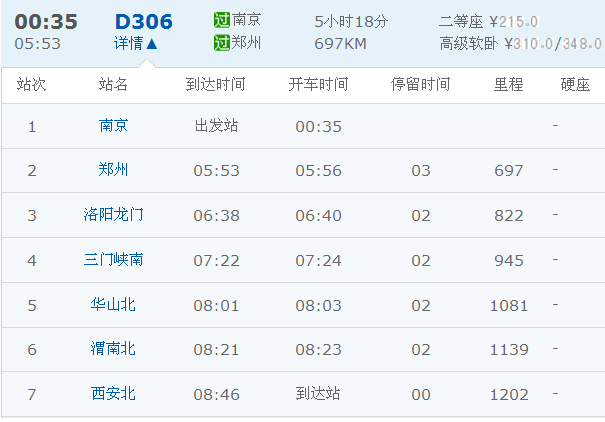This screenshot has height=422, width=605.
Task: Open the 南京 station link in row 1
Action: click(x=113, y=126)
